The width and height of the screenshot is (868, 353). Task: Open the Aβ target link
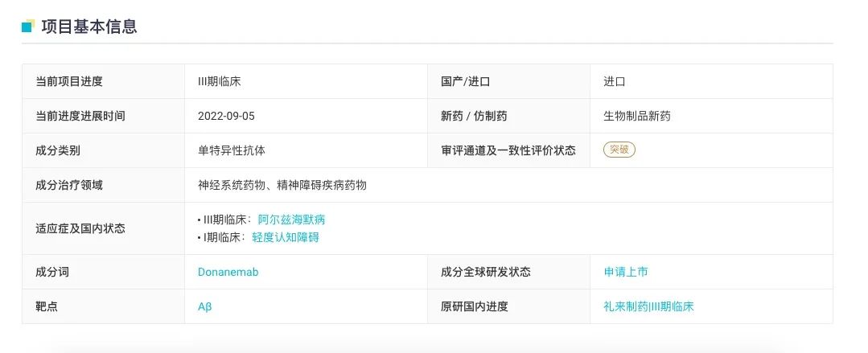tap(205, 306)
